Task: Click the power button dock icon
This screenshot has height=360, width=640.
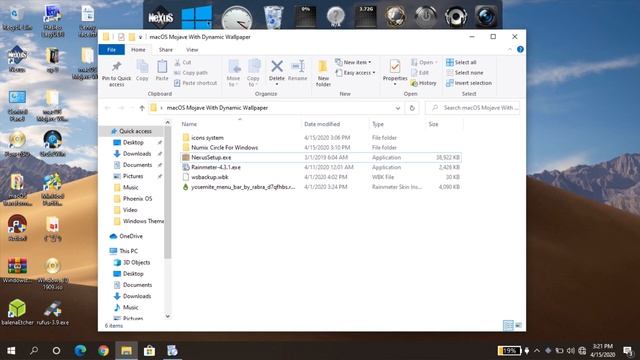Action: [x=425, y=17]
